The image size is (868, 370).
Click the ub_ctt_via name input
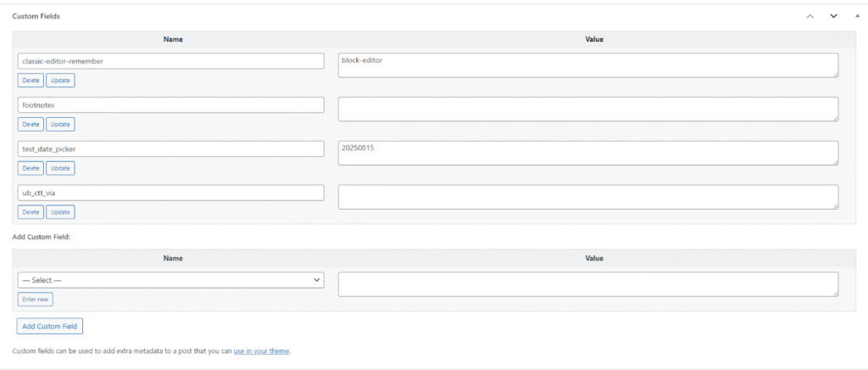click(x=170, y=193)
